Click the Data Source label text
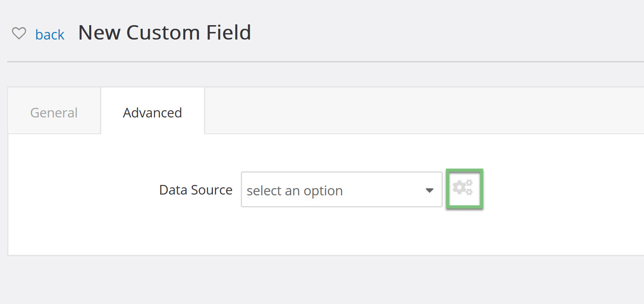Image resolution: width=644 pixels, height=304 pixels. click(196, 190)
